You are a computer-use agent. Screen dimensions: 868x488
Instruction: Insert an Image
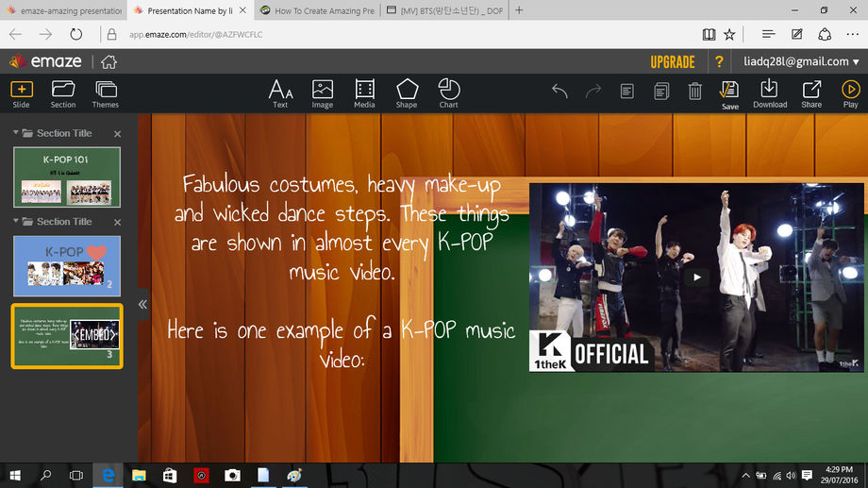coord(322,93)
